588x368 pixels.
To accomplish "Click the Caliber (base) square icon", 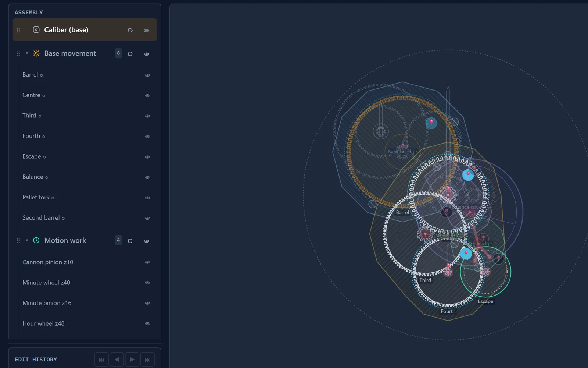I will click(x=36, y=30).
